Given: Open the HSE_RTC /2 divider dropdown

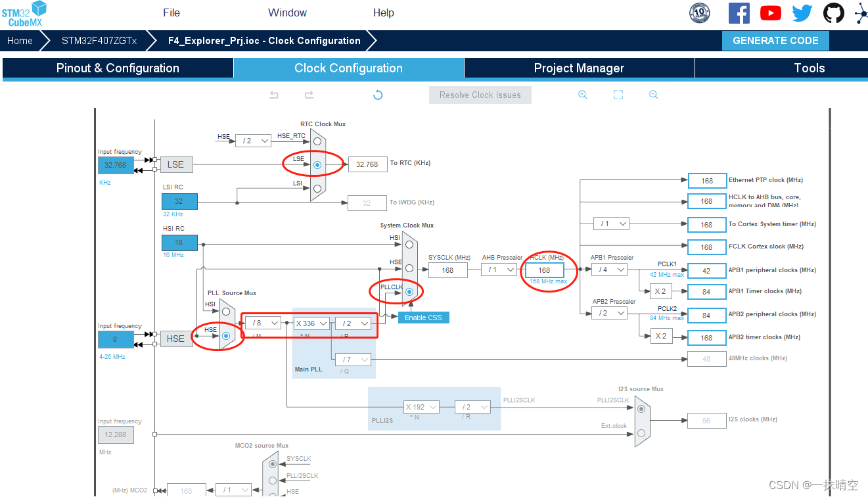Looking at the screenshot, I should pyautogui.click(x=253, y=140).
